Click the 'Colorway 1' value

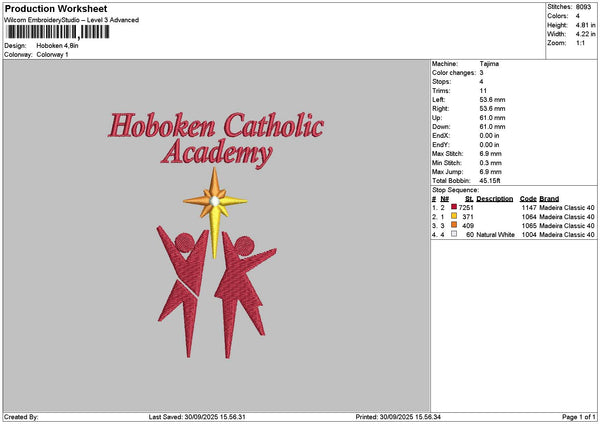coord(52,55)
